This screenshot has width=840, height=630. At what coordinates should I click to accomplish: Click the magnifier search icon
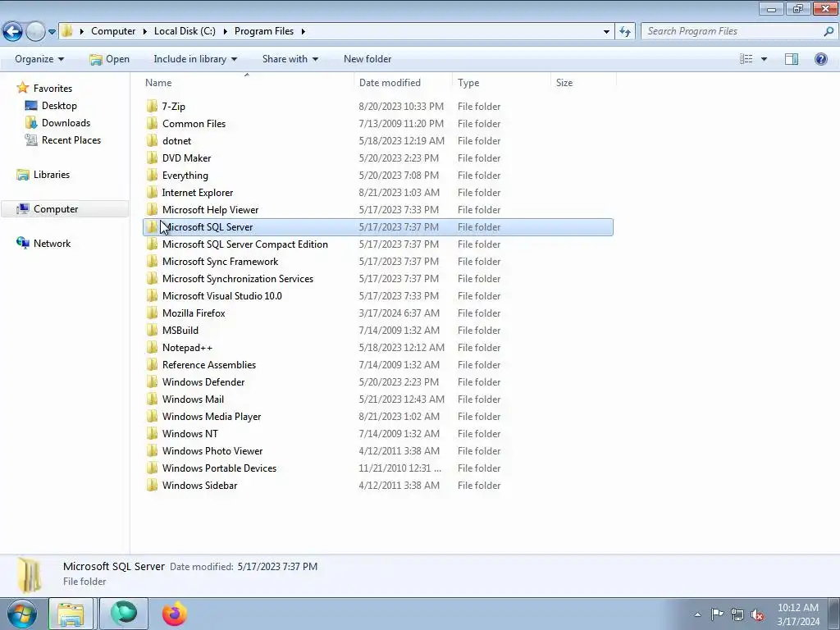[x=829, y=31]
